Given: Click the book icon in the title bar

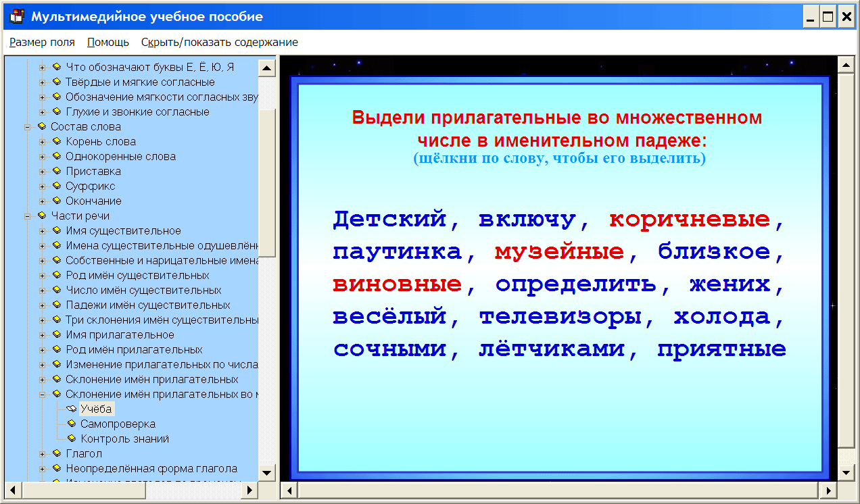Looking at the screenshot, I should pos(15,15).
